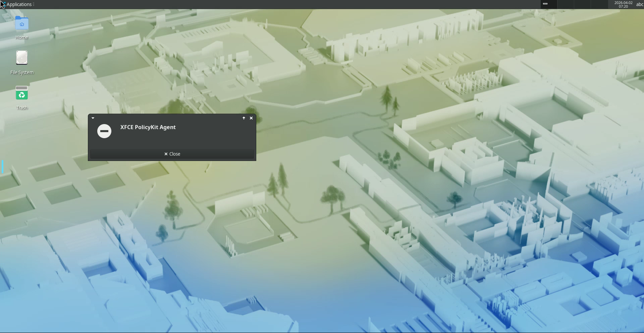Image resolution: width=644 pixels, height=333 pixels.
Task: Switch to the second workspace
Action: pos(566,4)
